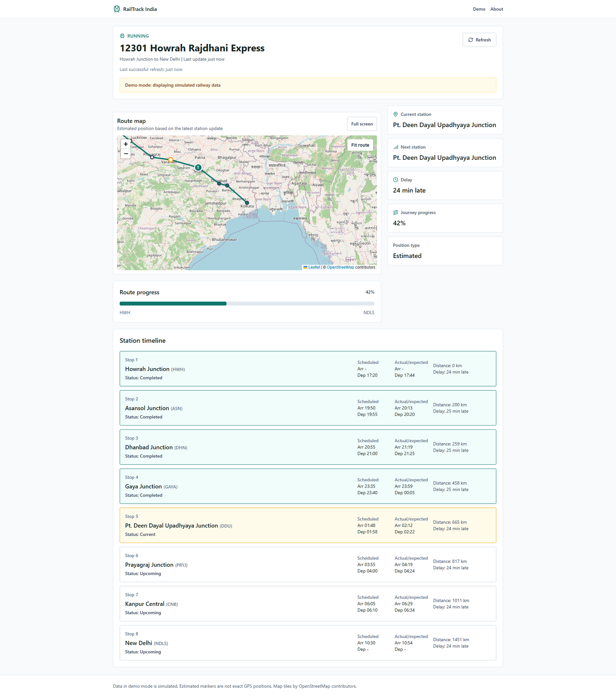
Task: Click the running train status icon
Action: pyautogui.click(x=122, y=36)
